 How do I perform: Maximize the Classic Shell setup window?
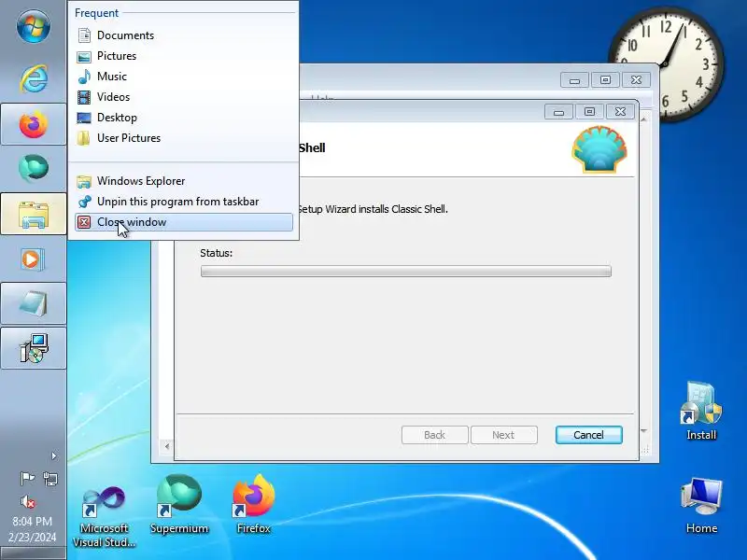coord(589,112)
